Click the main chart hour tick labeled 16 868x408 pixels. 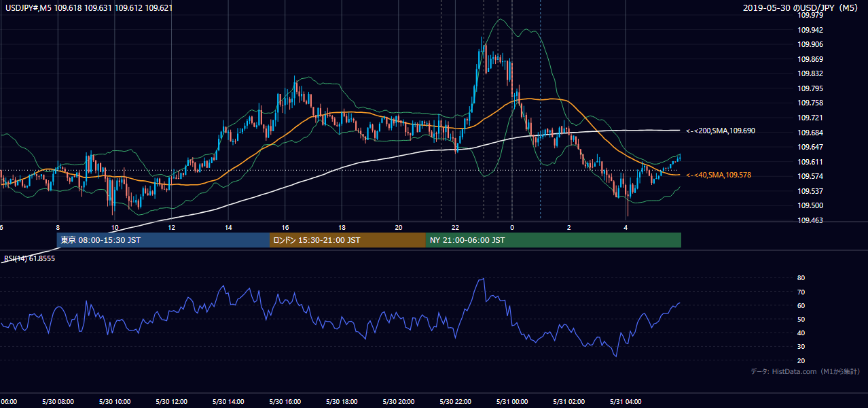[x=285, y=227]
